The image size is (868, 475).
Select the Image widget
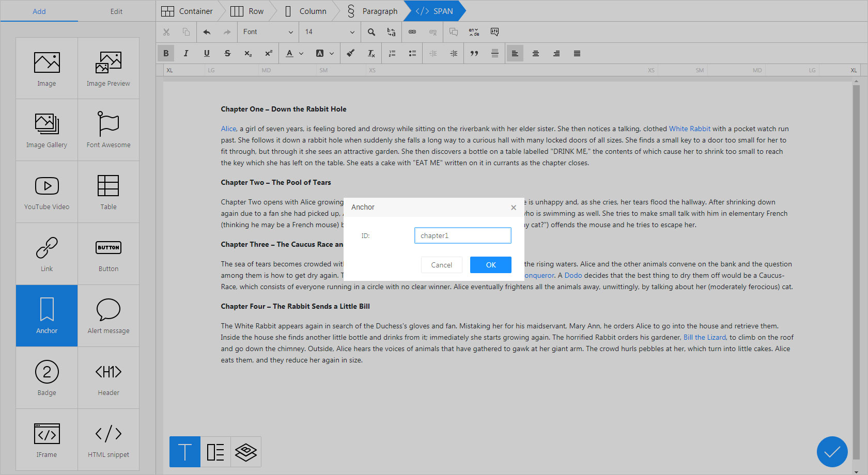[47, 68]
